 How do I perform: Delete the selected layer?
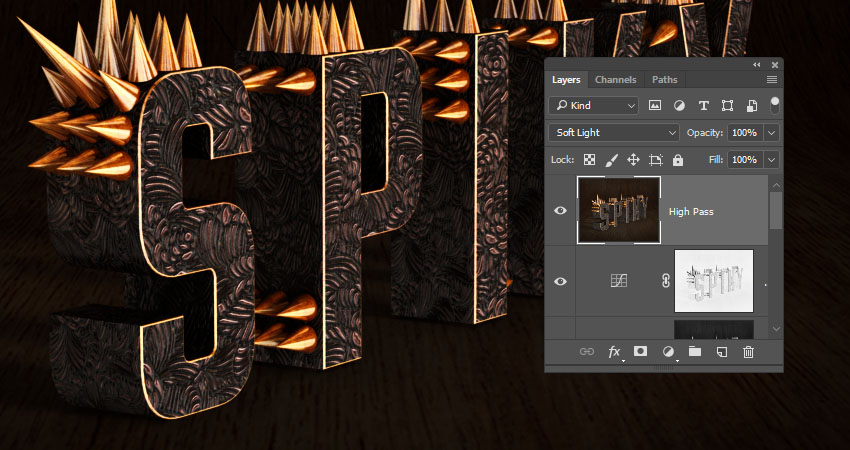coord(748,352)
